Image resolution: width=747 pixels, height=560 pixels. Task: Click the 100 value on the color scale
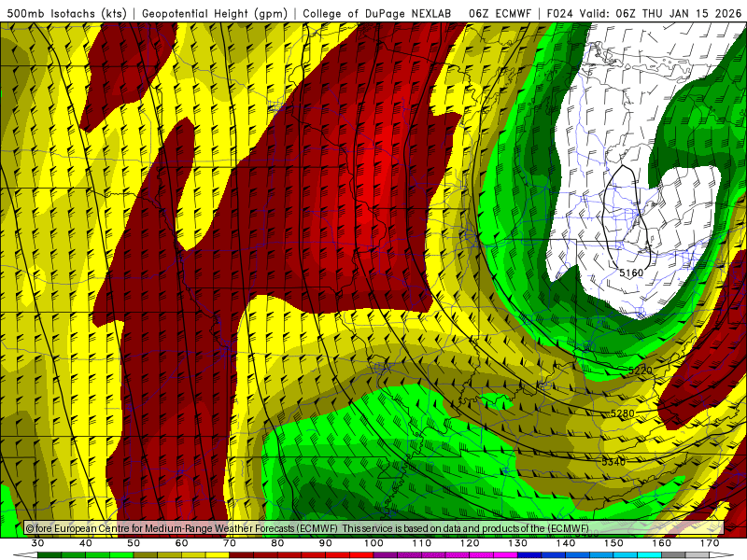pyautogui.click(x=374, y=543)
